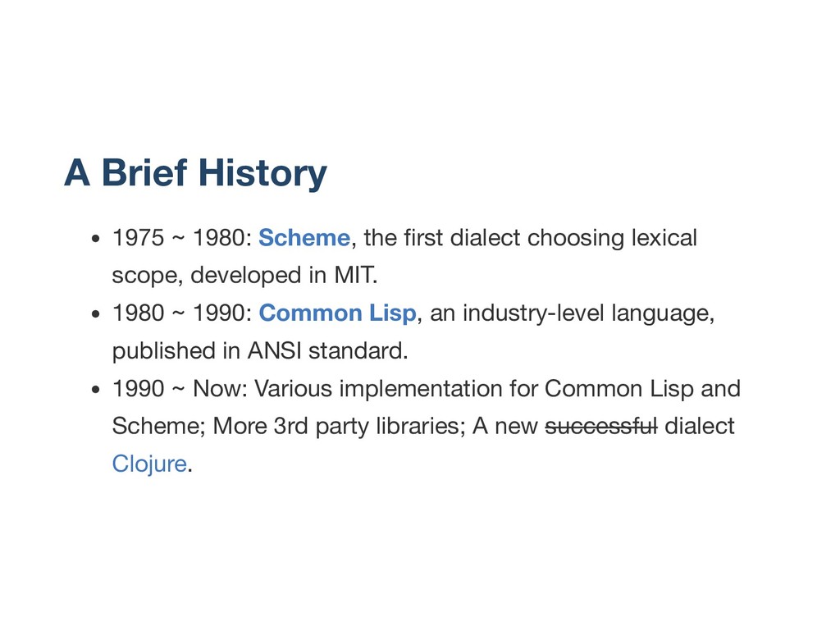Click the second bullet point dot
This screenshot has width=840, height=631.
[x=96, y=316]
